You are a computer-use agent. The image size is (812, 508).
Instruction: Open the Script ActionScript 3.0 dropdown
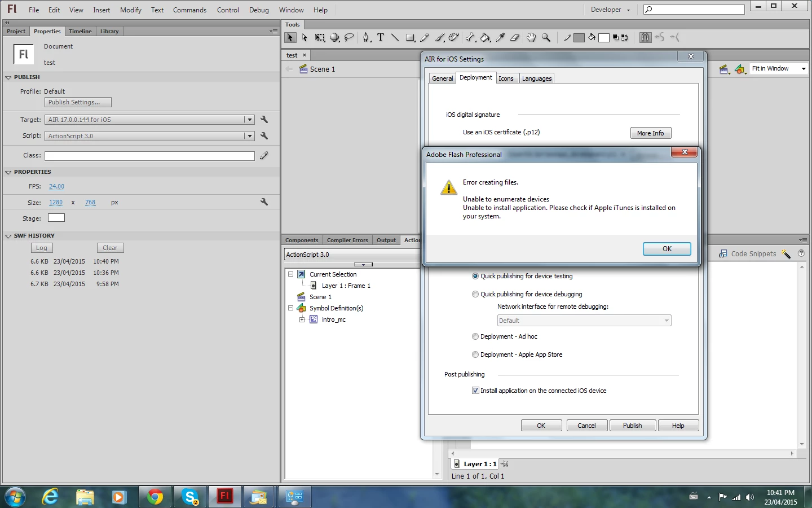[249, 136]
